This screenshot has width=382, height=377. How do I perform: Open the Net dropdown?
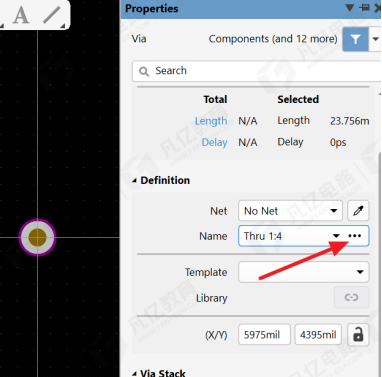(x=290, y=211)
